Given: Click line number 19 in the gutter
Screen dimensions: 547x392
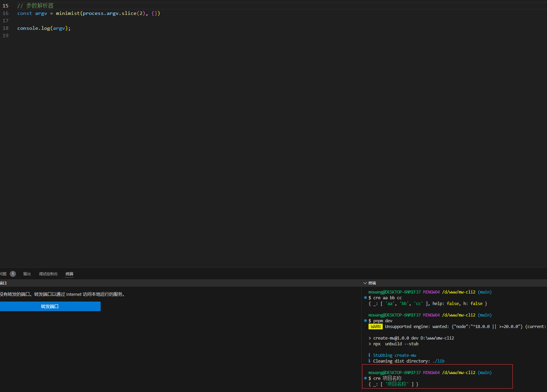Looking at the screenshot, I should pyautogui.click(x=5, y=36).
